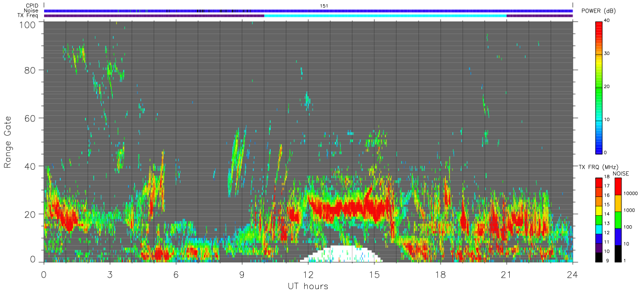Viewport: 644px width, 297px height.
Task: Click the POWER (dB) colorbar legend
Action: [x=599, y=87]
